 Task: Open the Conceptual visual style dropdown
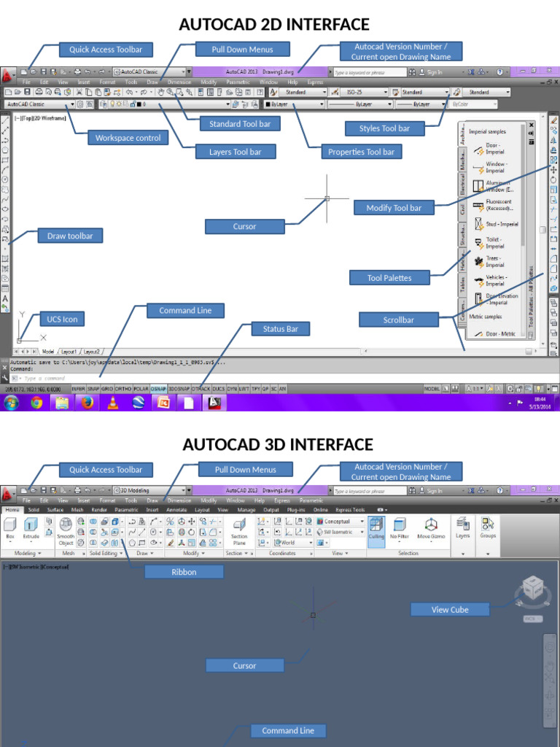(x=341, y=522)
